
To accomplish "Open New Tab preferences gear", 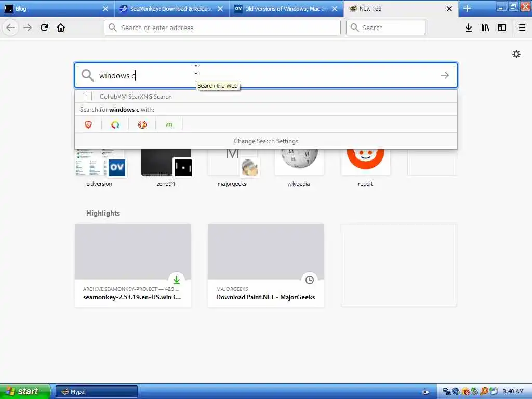I will pyautogui.click(x=516, y=54).
